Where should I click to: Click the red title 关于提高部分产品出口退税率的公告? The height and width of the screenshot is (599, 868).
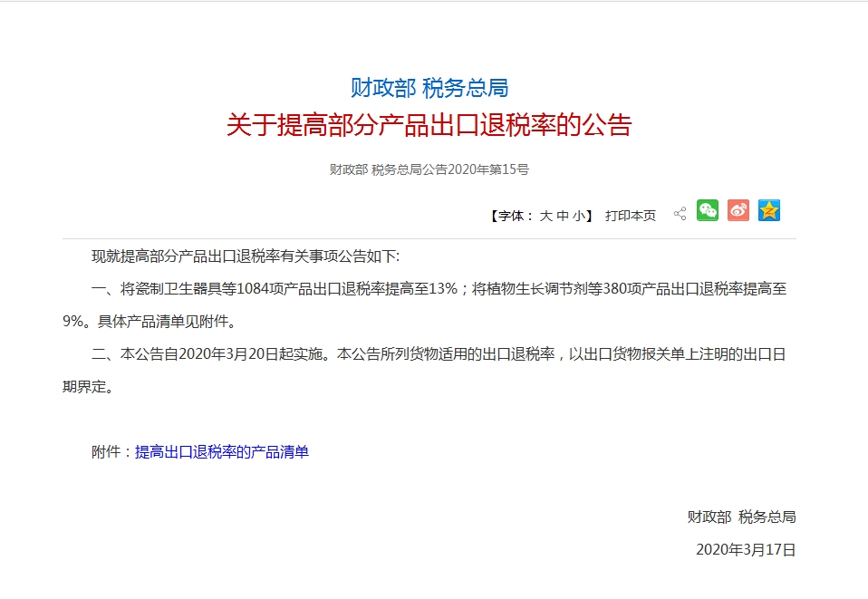(429, 124)
